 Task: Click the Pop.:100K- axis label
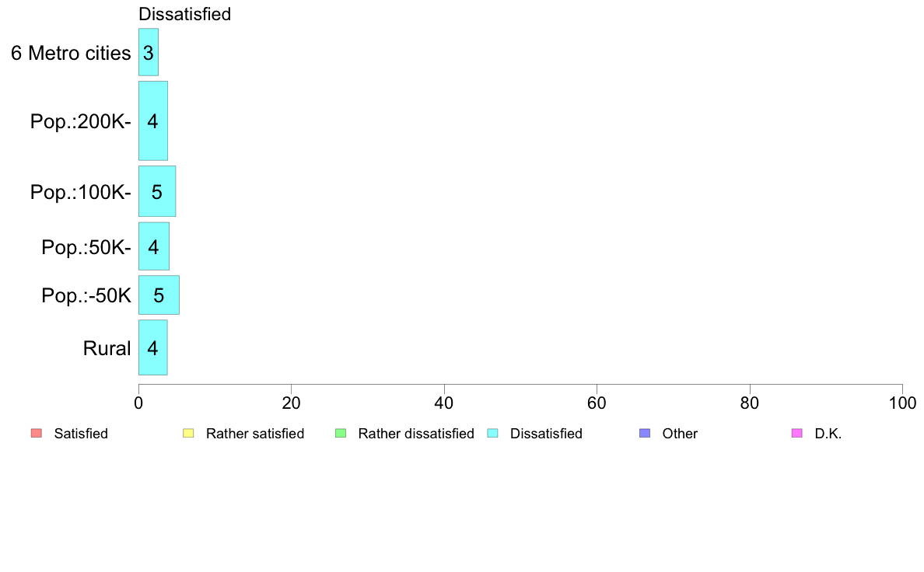[x=81, y=192]
